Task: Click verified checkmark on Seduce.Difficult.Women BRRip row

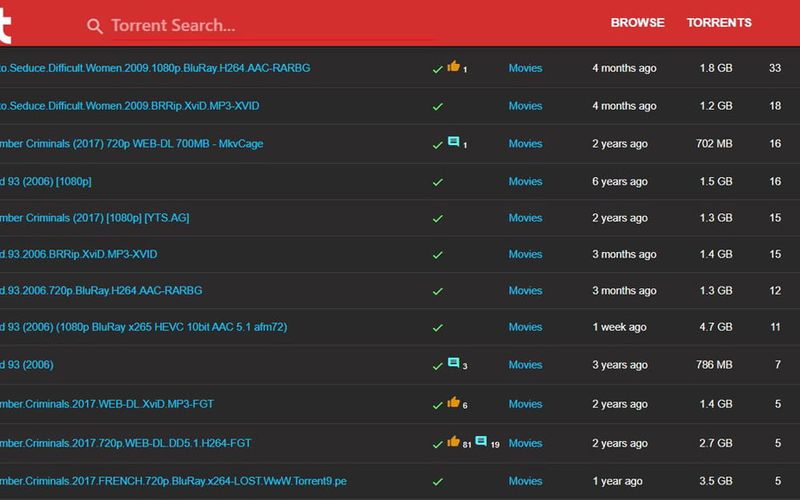Action: tap(437, 107)
